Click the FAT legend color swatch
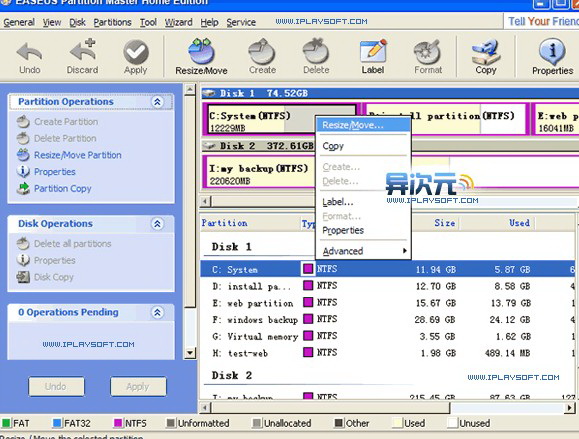The width and height of the screenshot is (579, 439). pyautogui.click(x=6, y=423)
